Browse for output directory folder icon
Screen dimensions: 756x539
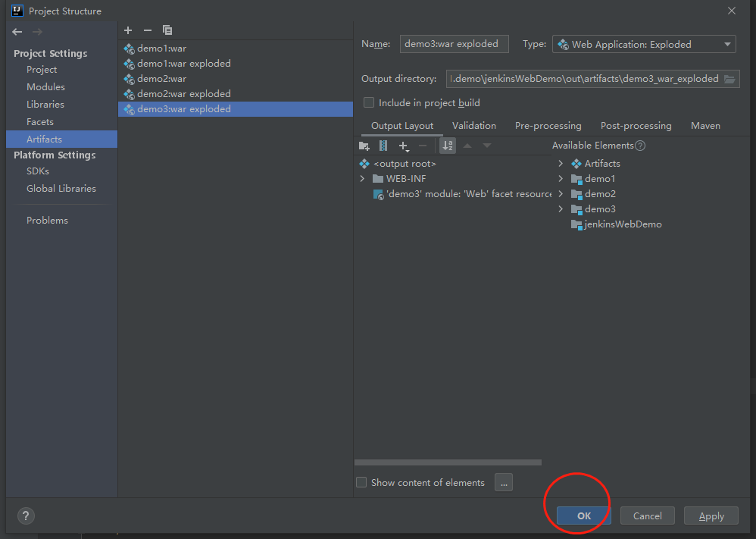[x=729, y=79]
